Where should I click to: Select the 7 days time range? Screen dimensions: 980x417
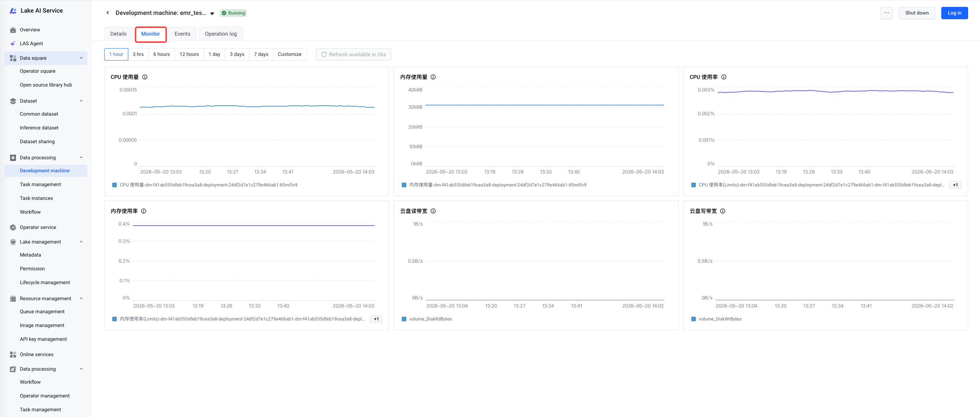(261, 54)
